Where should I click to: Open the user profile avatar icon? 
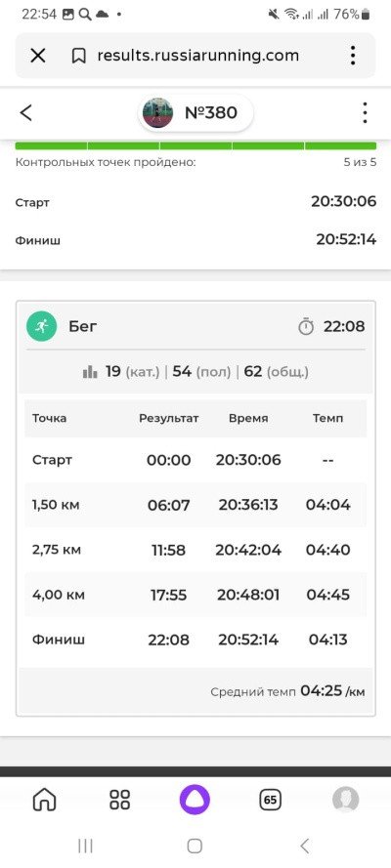tap(346, 800)
